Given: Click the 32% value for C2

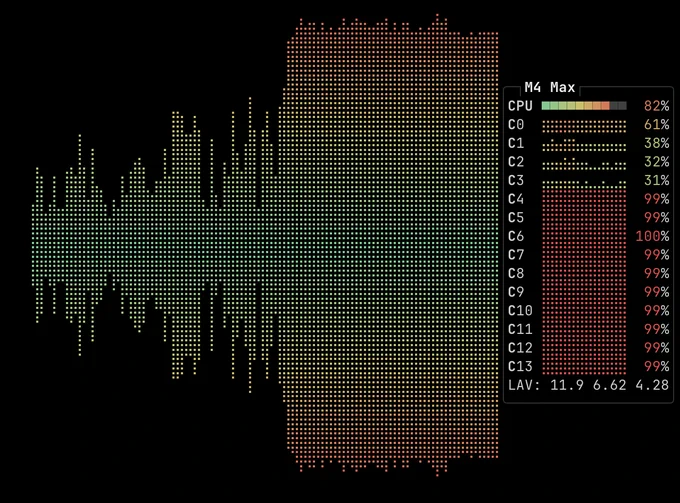Looking at the screenshot, I should (657, 162).
